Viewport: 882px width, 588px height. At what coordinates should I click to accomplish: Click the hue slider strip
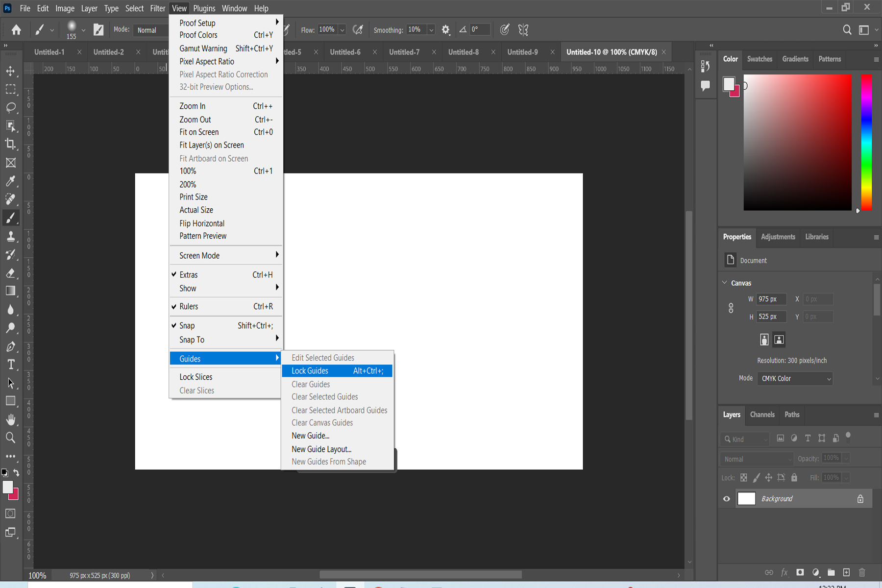(x=866, y=142)
